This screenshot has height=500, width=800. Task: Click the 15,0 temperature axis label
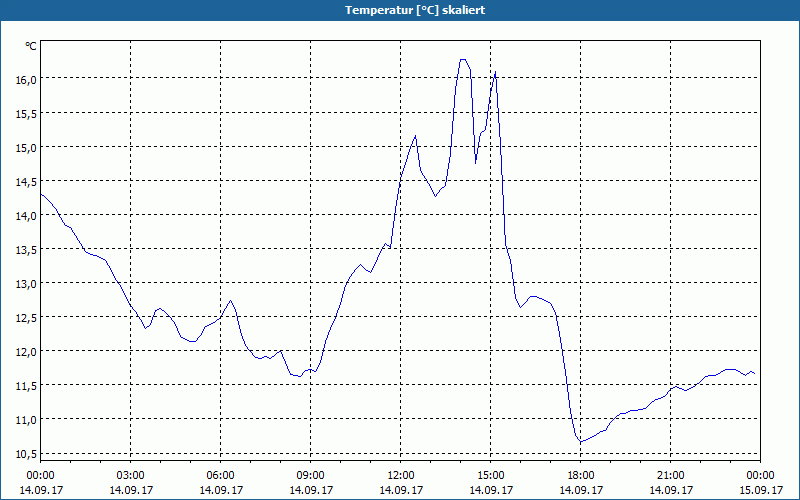(x=27, y=147)
